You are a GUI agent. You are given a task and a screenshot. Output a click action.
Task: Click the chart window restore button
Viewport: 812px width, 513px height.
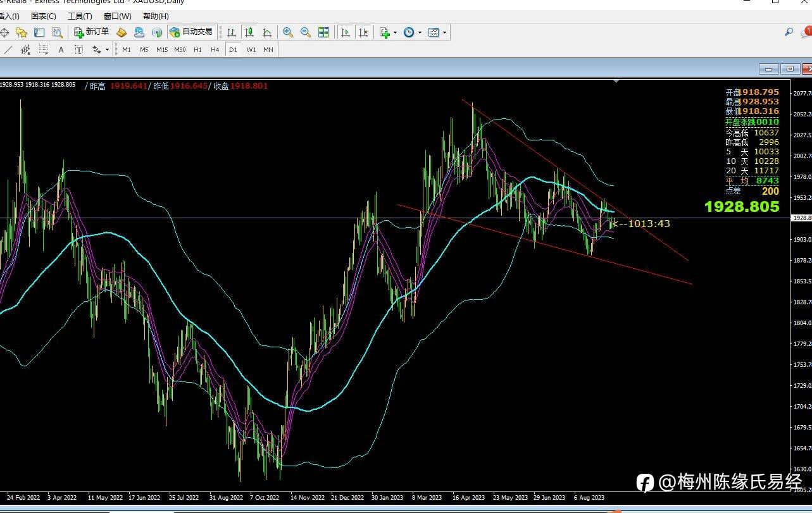point(790,69)
